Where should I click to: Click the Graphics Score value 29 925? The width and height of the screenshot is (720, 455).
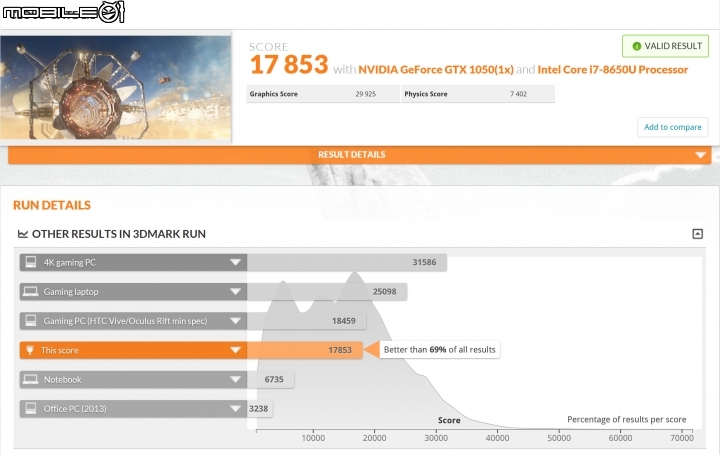(366, 94)
